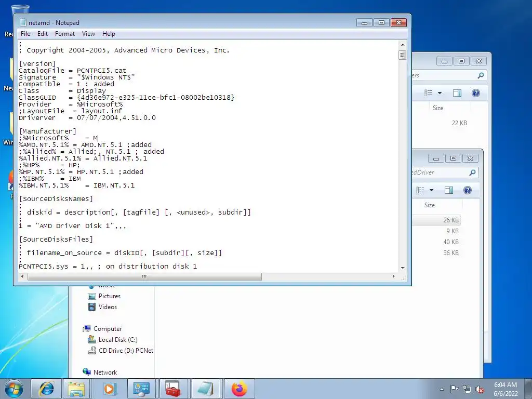532x399 pixels.
Task: Click the Help icon in upper Explorer window
Action: point(476,93)
